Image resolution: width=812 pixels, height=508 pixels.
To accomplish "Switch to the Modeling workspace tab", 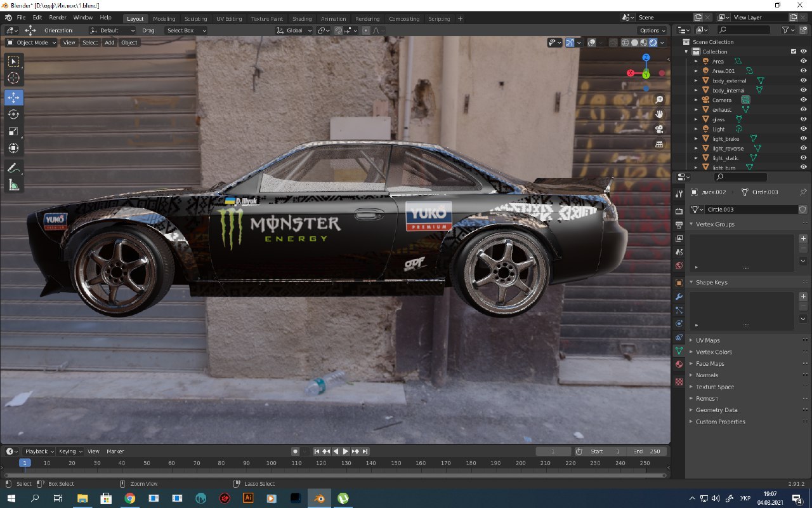I will pyautogui.click(x=164, y=19).
